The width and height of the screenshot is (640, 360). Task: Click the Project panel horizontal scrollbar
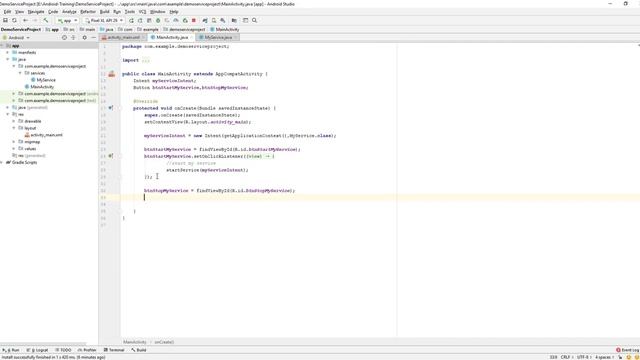43,344
